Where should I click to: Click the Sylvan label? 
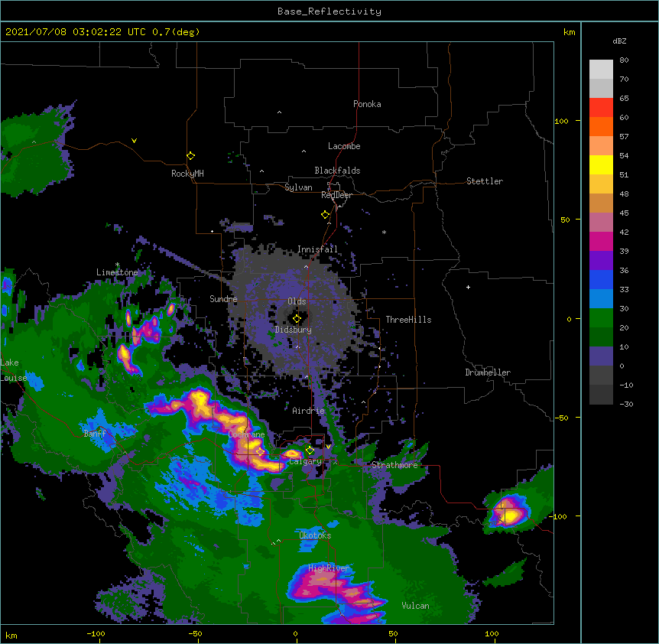click(x=298, y=187)
